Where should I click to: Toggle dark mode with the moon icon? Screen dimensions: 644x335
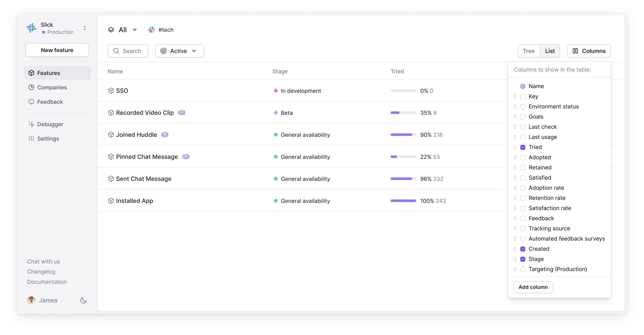83,300
